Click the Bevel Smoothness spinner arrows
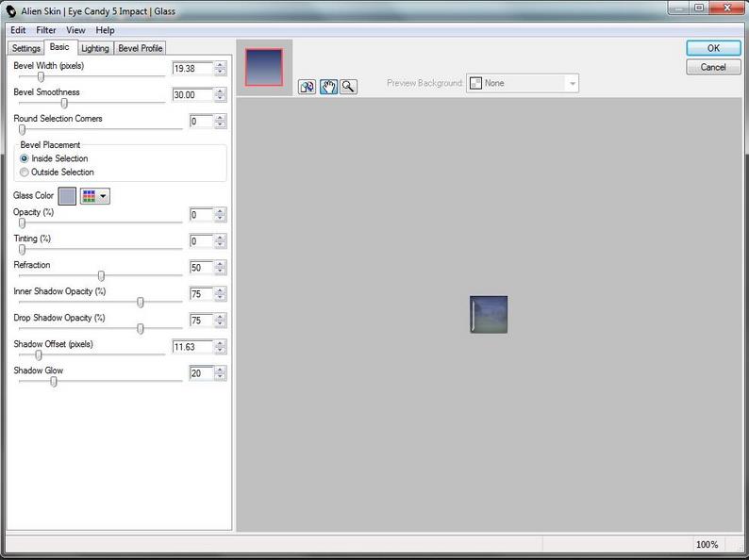 pyautogui.click(x=220, y=95)
